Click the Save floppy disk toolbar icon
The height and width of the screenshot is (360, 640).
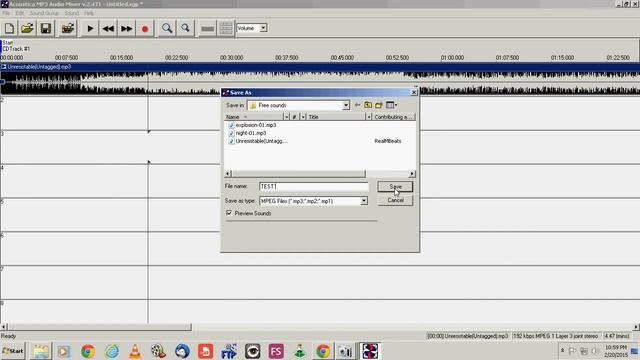click(46, 28)
